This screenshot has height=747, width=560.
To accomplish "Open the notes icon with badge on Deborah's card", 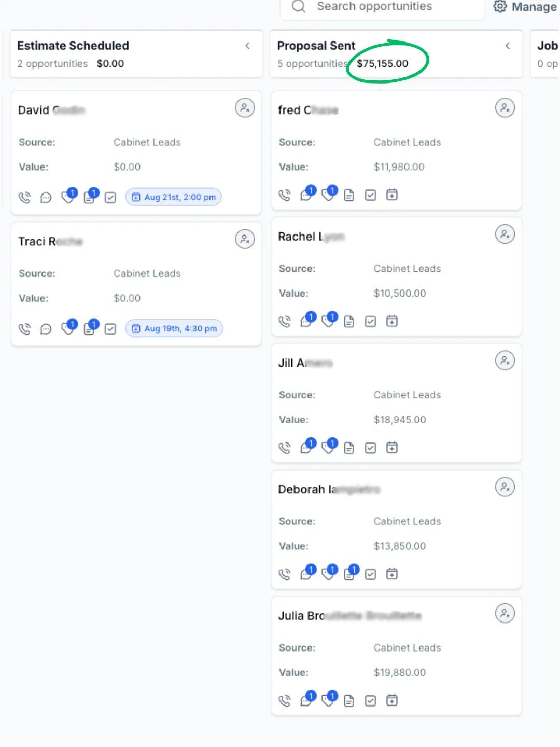I will 350,574.
